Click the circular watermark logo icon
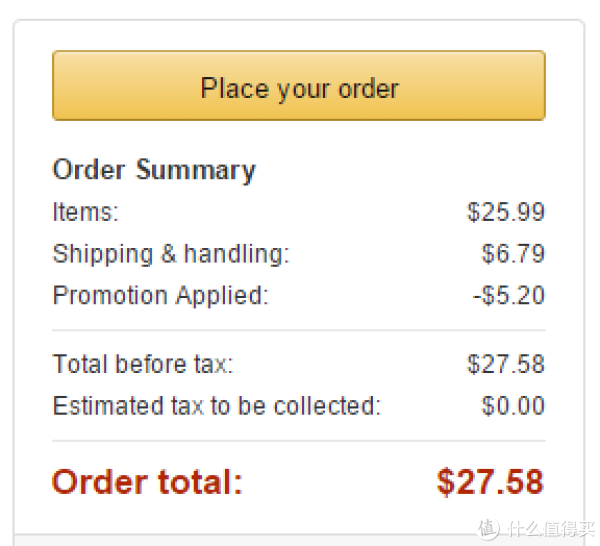The height and width of the screenshot is (546, 600). (x=489, y=529)
